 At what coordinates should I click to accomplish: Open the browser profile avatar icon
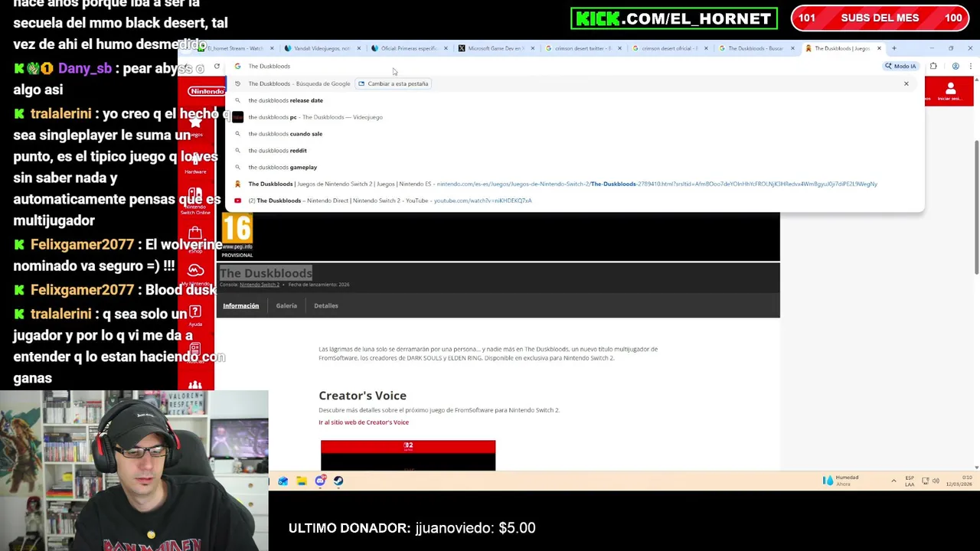point(955,67)
